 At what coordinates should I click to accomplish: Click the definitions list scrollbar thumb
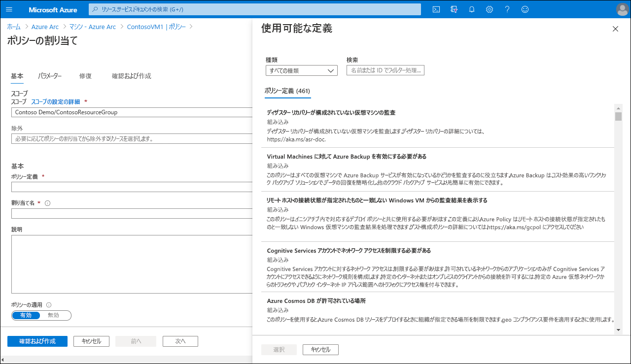pos(618,116)
